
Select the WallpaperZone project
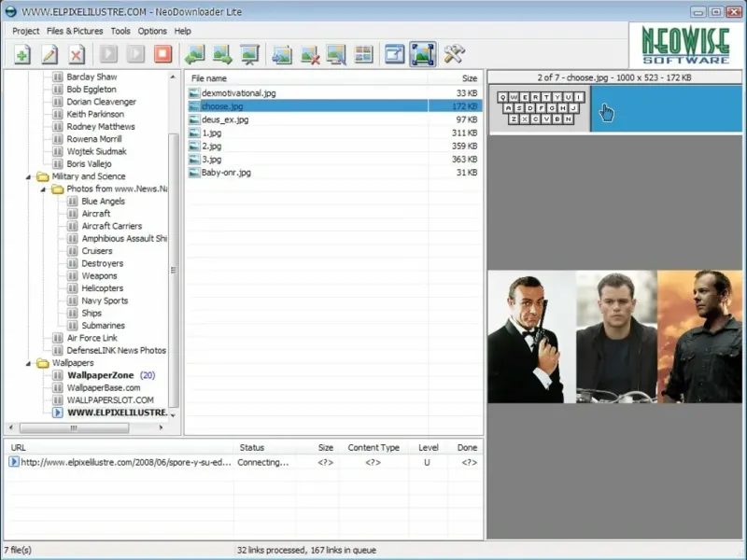tap(101, 375)
